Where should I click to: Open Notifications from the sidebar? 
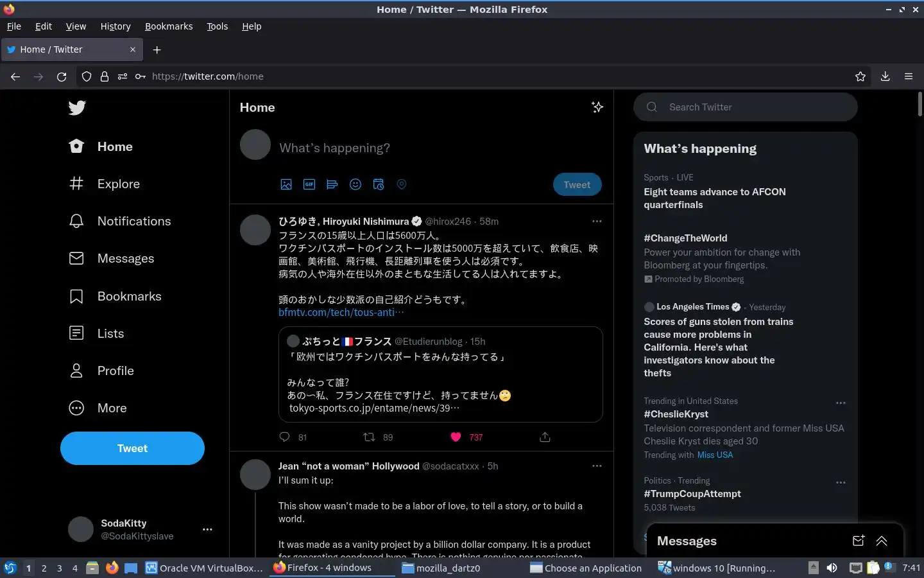[119, 221]
